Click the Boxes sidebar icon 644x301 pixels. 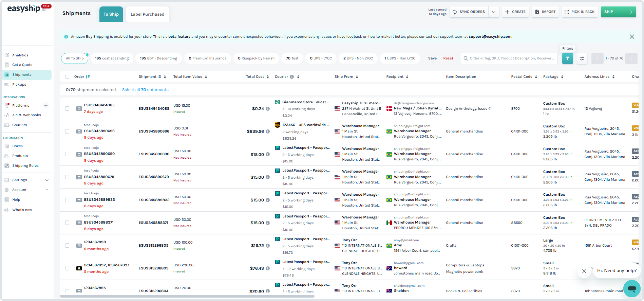click(7, 146)
